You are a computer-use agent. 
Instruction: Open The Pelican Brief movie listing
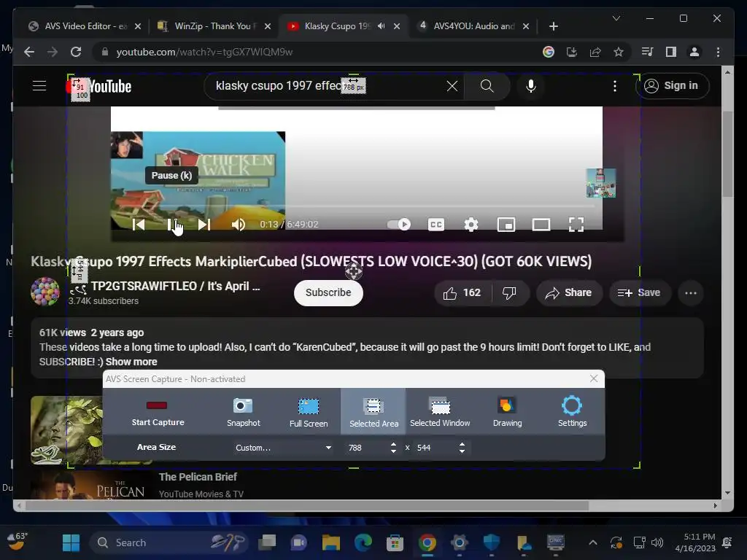point(198,477)
